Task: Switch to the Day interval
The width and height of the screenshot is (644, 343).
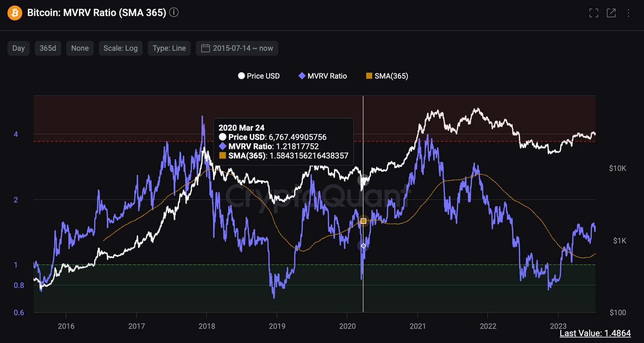Action: click(x=18, y=48)
